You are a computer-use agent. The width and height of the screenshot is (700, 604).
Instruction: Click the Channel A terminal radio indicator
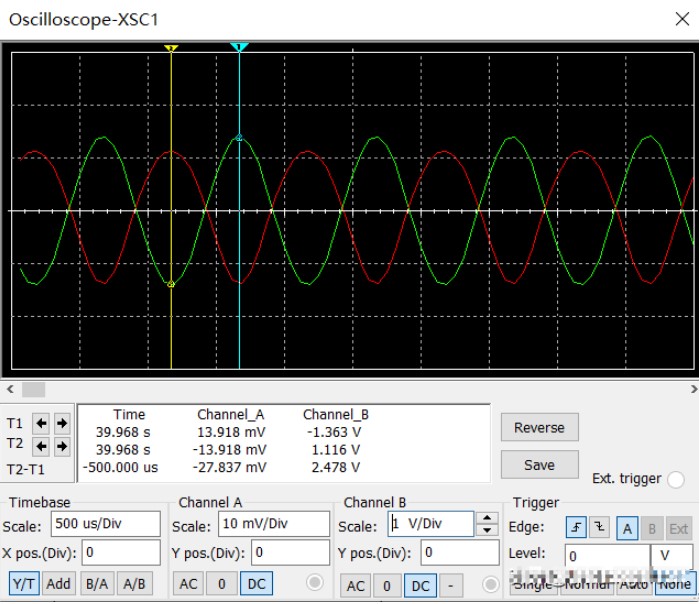315,582
